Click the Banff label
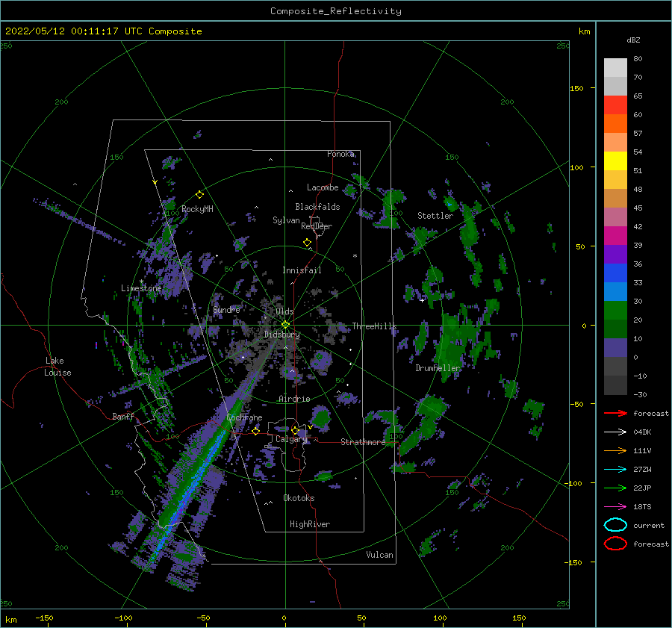672x628 pixels. [x=123, y=416]
